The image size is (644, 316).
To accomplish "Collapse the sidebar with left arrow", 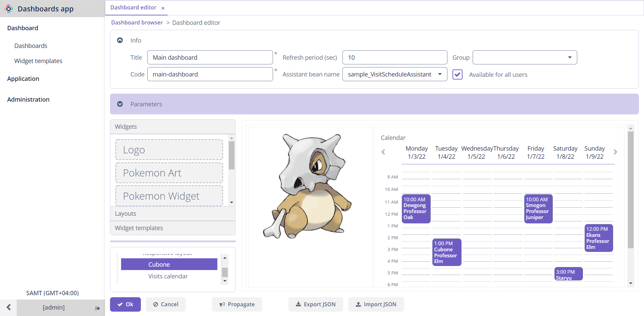I will (9, 307).
